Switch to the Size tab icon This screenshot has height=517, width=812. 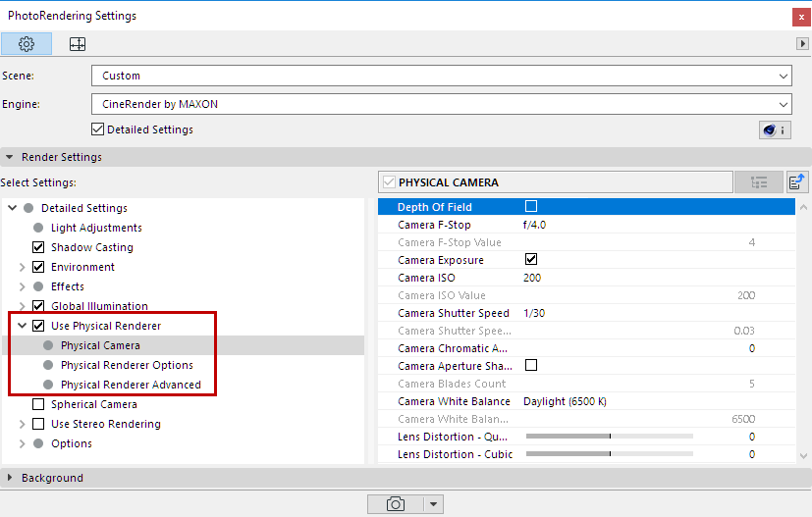coord(78,44)
